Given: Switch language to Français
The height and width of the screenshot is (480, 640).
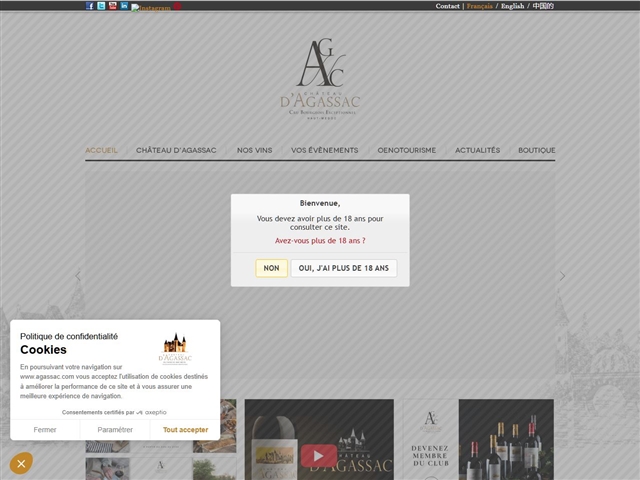Looking at the screenshot, I should click(x=480, y=6).
